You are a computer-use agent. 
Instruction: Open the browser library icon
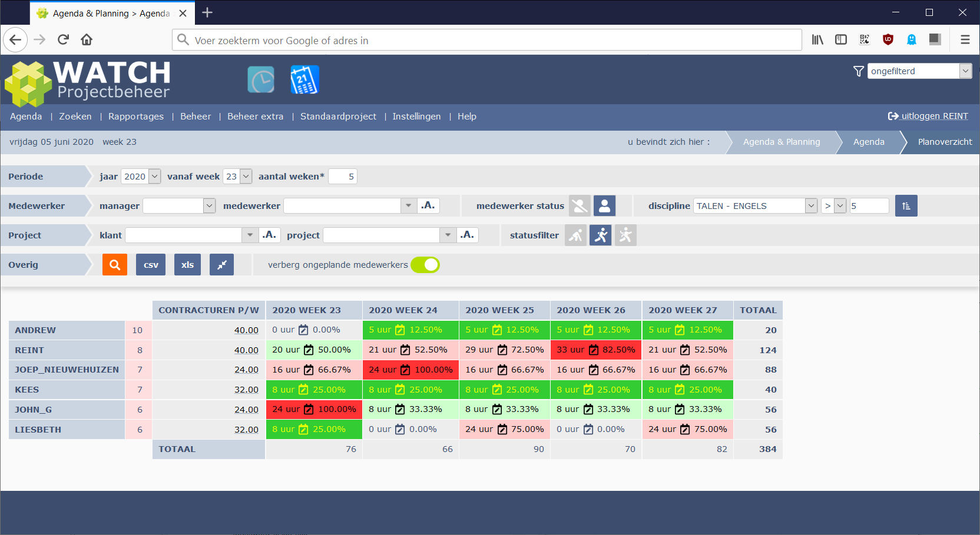(x=817, y=39)
